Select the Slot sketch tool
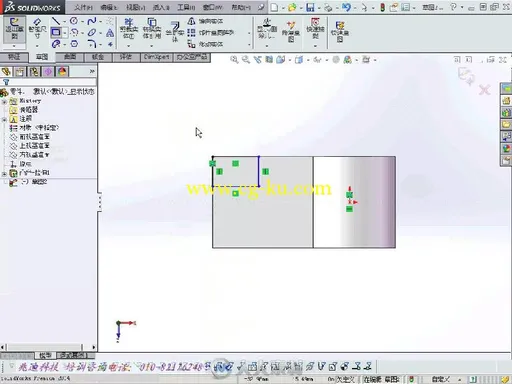Viewport: 512px width, 384px height. click(x=56, y=44)
